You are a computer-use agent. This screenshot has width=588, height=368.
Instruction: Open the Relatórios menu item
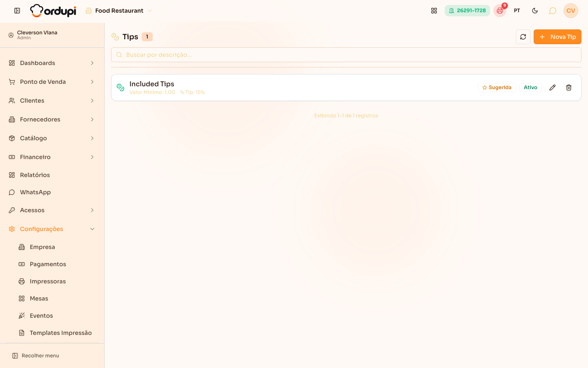click(x=52, y=175)
